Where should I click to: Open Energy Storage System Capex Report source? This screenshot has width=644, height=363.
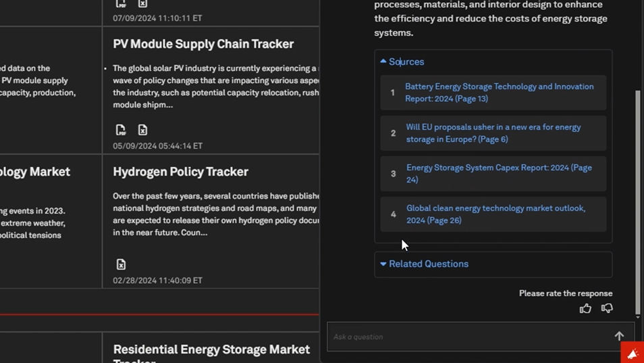pyautogui.click(x=499, y=174)
